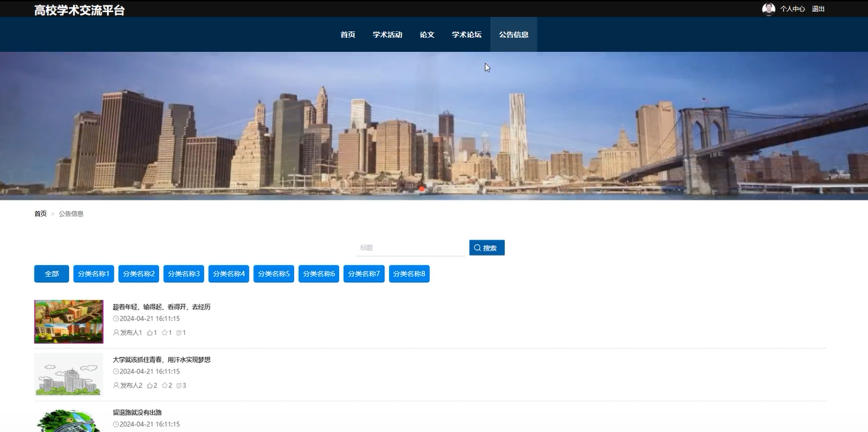Click the 搜索 search button
This screenshot has width=868, height=432.
[487, 248]
